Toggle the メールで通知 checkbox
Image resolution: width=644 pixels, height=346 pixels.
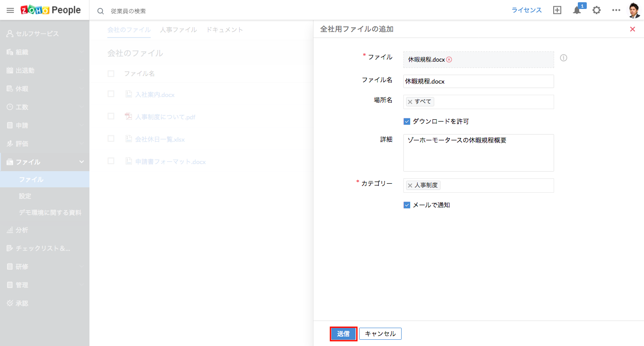click(x=407, y=205)
